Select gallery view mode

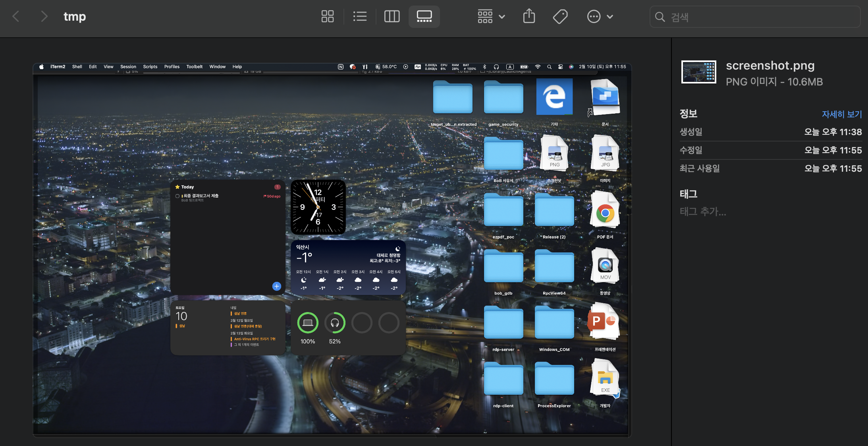tap(424, 16)
